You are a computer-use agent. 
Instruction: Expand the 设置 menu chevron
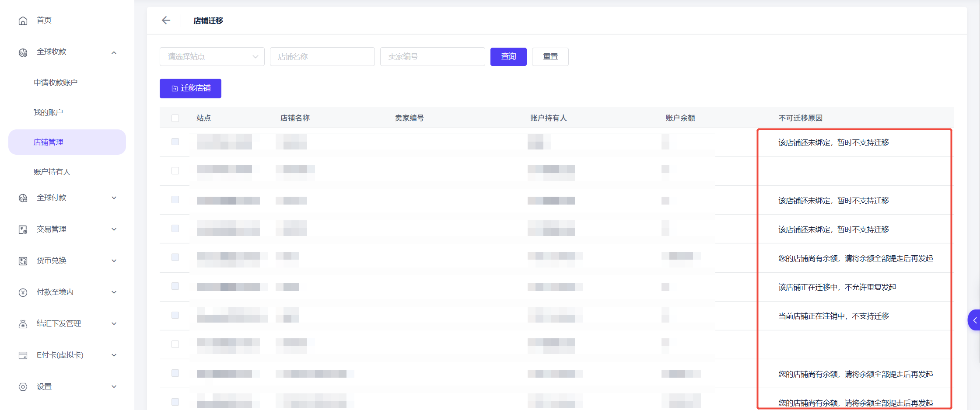[x=114, y=387]
